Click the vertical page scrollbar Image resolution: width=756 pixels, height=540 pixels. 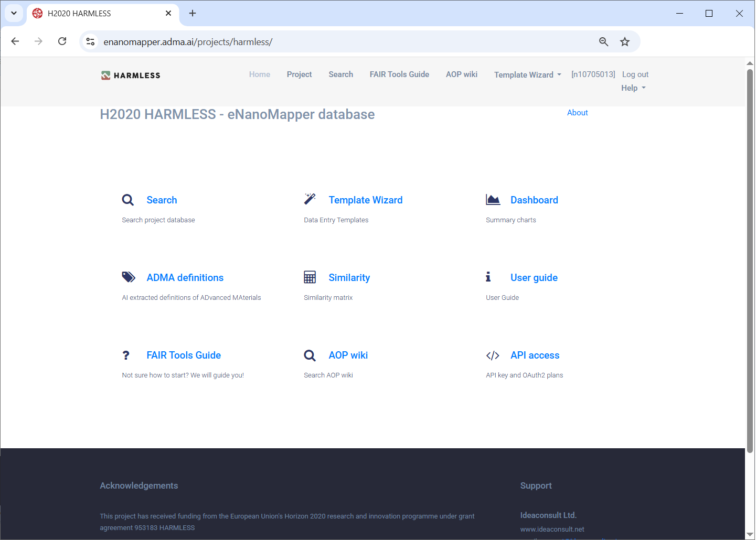pyautogui.click(x=750, y=262)
